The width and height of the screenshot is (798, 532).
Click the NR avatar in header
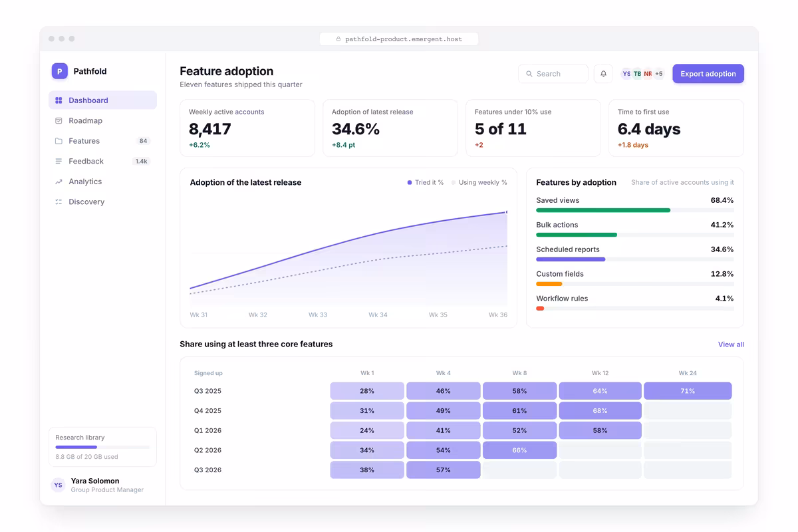648,74
